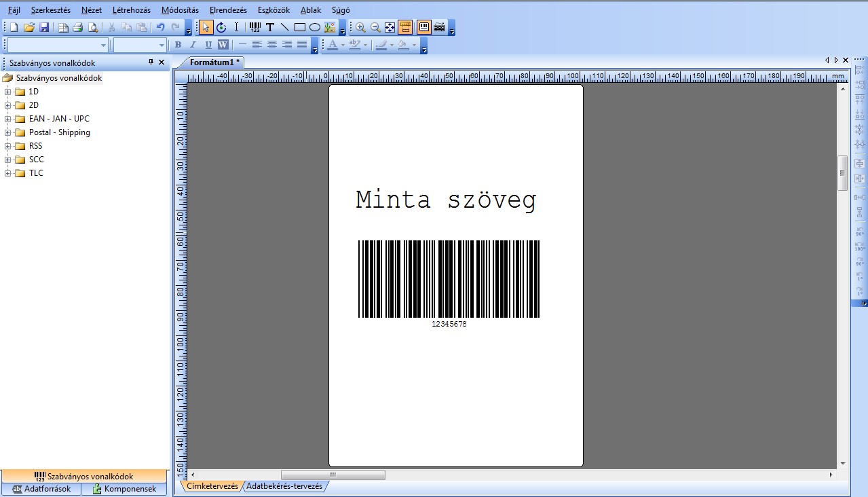Click the printer icon in the toolbar
Screen dimensions: 868x497
[77, 28]
